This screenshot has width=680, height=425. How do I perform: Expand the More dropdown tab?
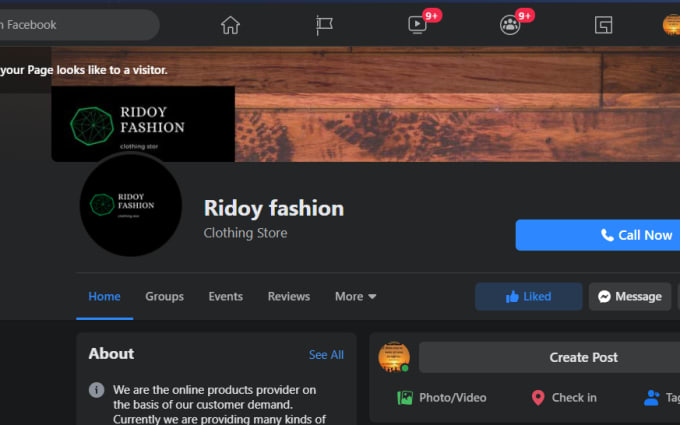tap(355, 297)
